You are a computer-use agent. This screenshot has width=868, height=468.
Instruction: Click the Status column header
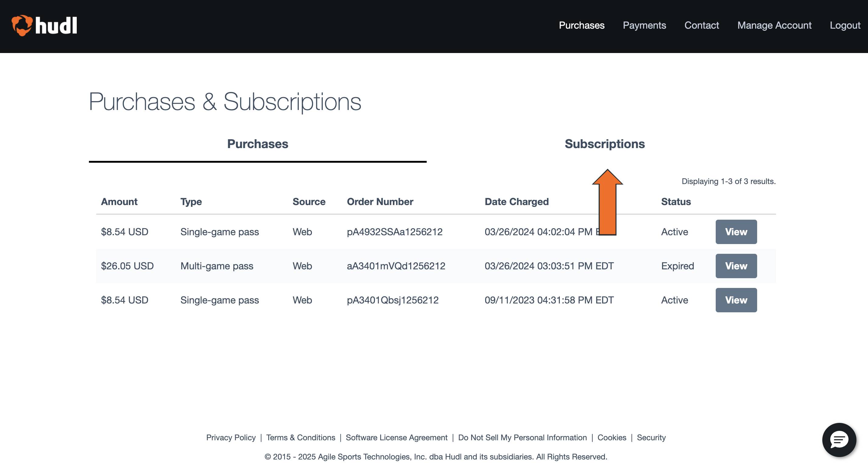click(676, 202)
